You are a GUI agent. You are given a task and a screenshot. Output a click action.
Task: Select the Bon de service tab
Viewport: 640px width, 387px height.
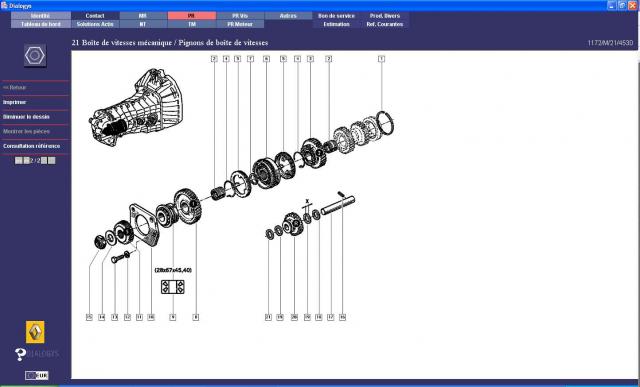point(336,16)
